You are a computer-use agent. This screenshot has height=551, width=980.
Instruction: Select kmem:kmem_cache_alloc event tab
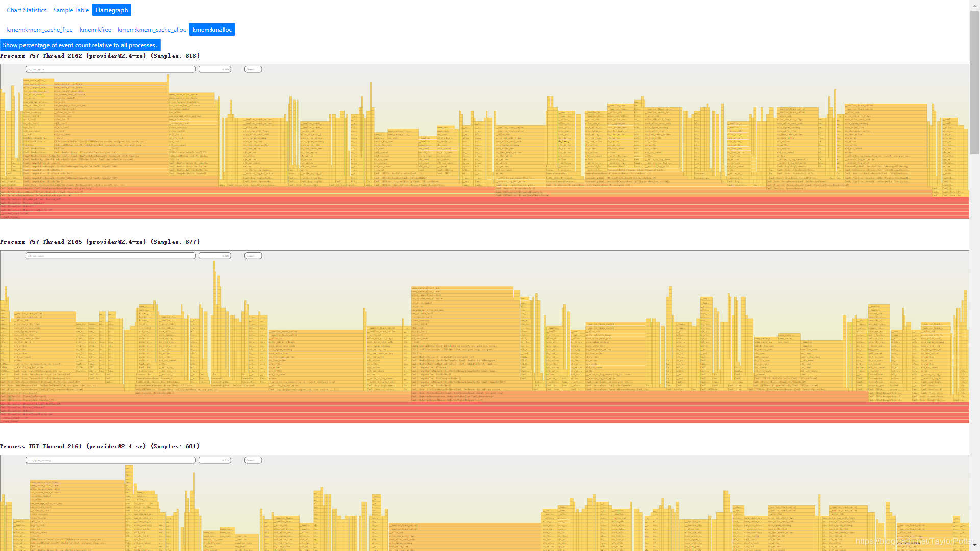[x=152, y=30]
